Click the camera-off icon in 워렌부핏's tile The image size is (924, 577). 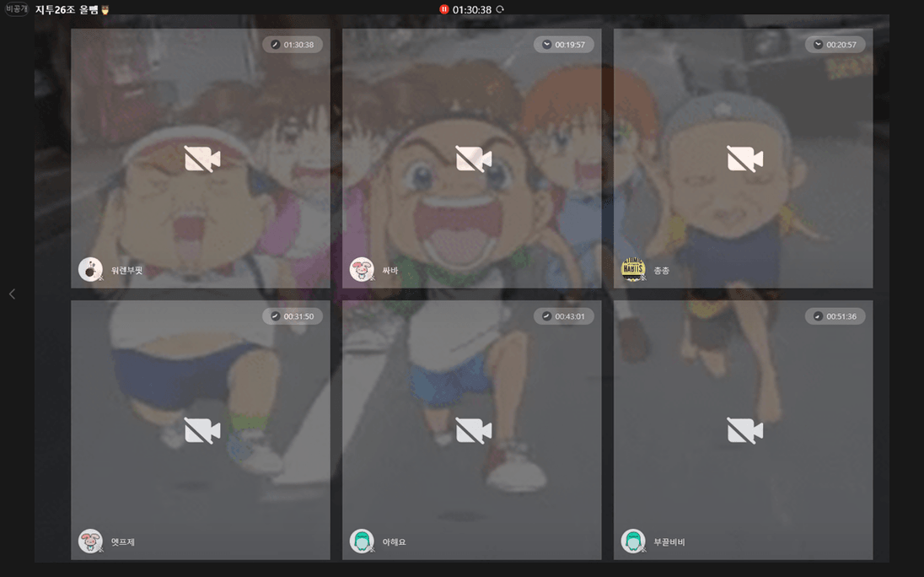tap(202, 159)
